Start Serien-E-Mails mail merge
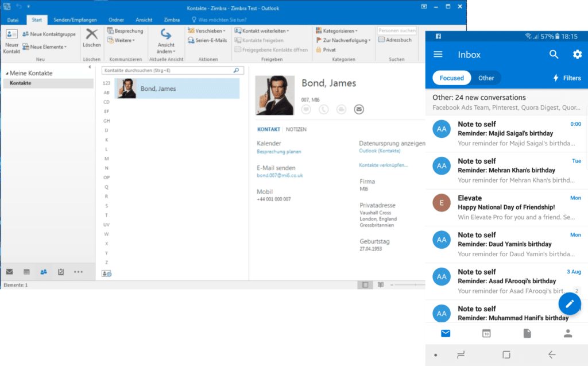588x366 pixels. point(207,40)
